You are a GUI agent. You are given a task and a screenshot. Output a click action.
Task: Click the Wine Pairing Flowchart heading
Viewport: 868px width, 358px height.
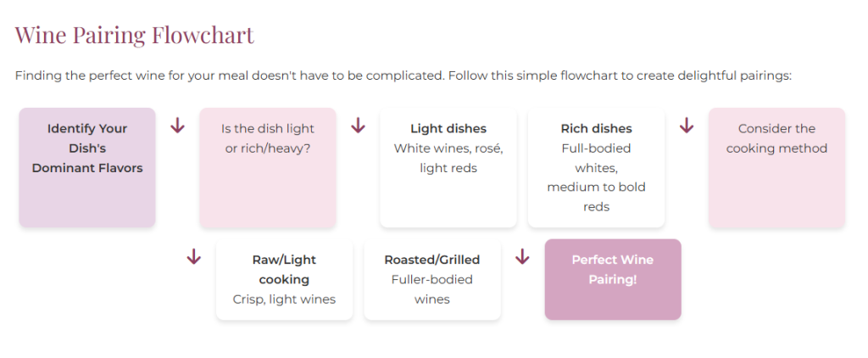[x=134, y=36]
